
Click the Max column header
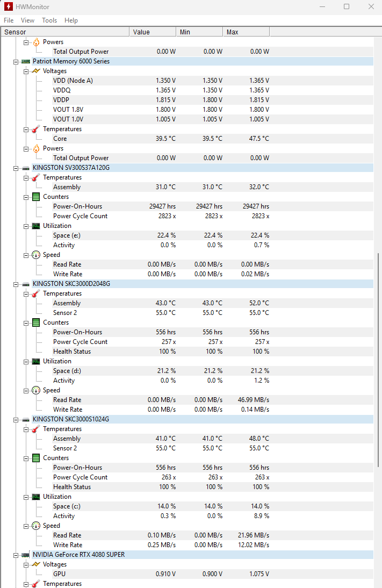pyautogui.click(x=246, y=32)
